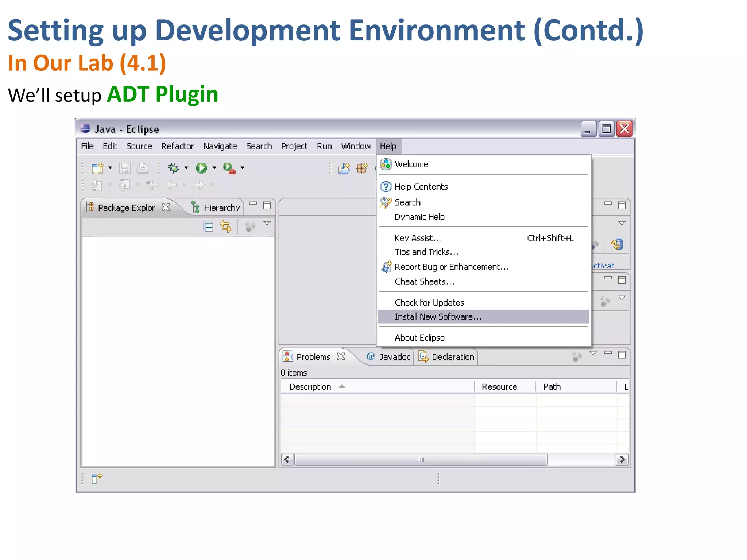Switch to the Declaration tab
The width and height of the screenshot is (747, 560).
(x=446, y=357)
